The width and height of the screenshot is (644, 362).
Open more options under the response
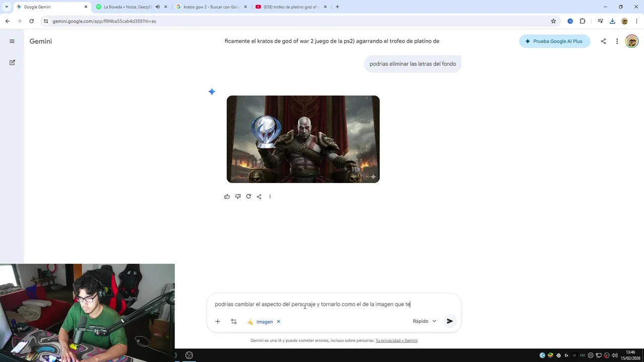pyautogui.click(x=270, y=197)
